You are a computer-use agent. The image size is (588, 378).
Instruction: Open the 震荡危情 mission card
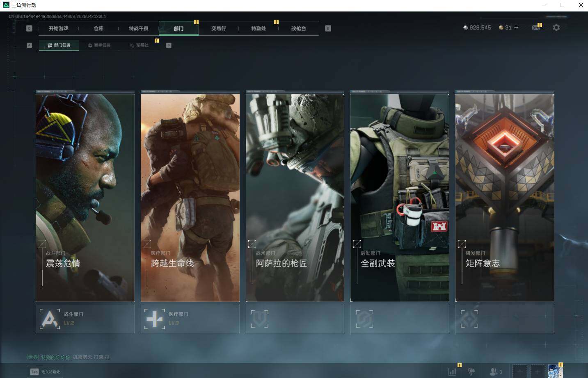[x=85, y=198]
